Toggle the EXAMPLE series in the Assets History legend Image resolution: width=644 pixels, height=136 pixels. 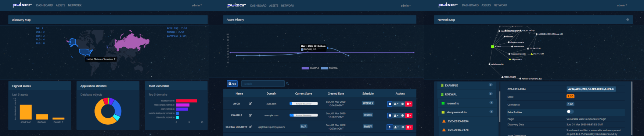click(310, 68)
